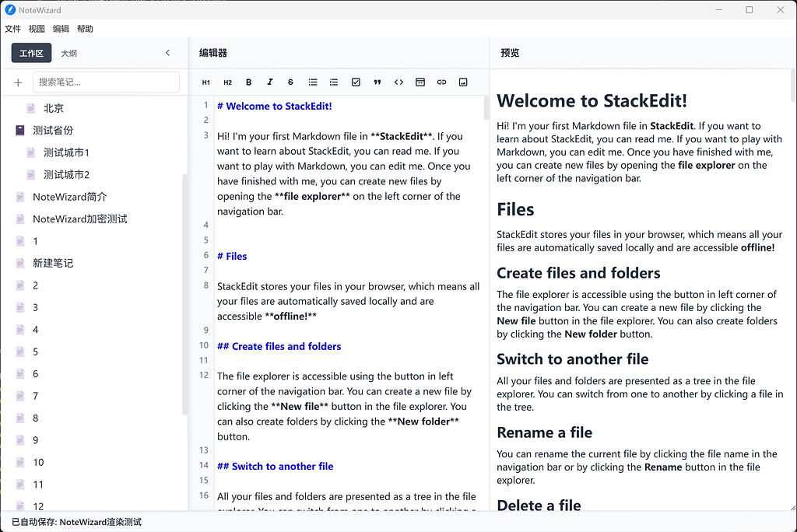Click the 测试省份 notebook icon
The height and width of the screenshot is (532, 797).
[19, 131]
